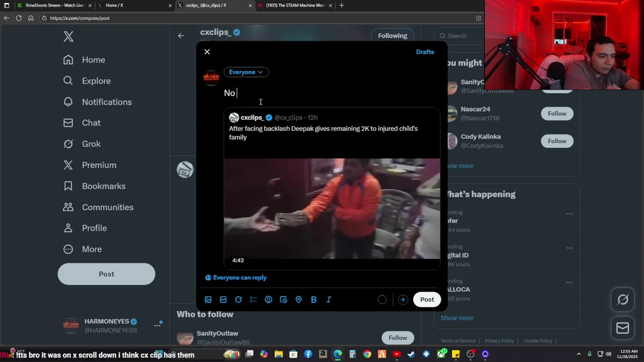Add a poll to the post
This screenshot has height=362, width=644.
pos(254,300)
